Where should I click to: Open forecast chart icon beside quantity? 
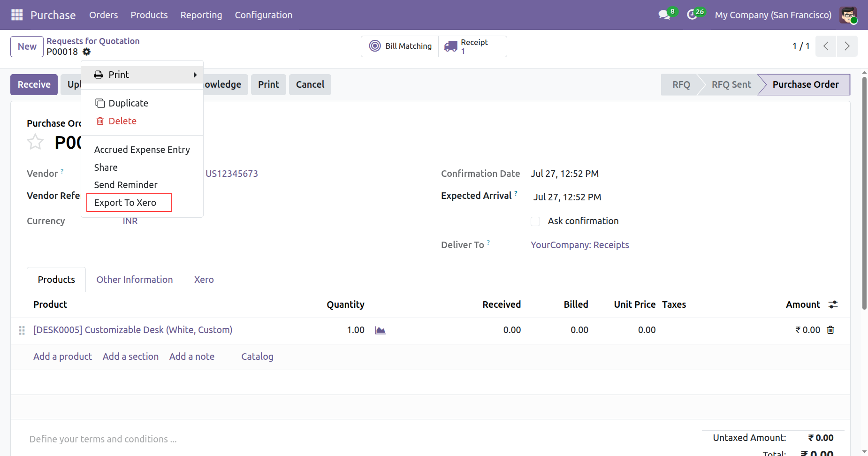tap(380, 330)
